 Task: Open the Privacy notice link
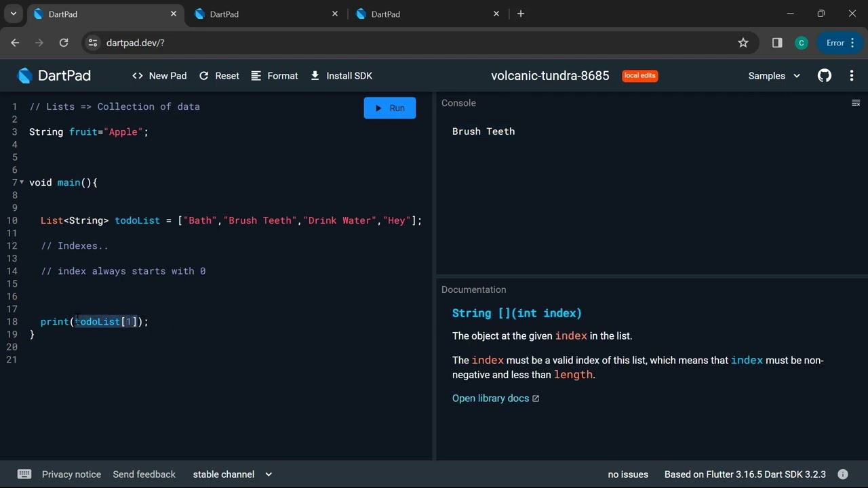click(x=71, y=474)
